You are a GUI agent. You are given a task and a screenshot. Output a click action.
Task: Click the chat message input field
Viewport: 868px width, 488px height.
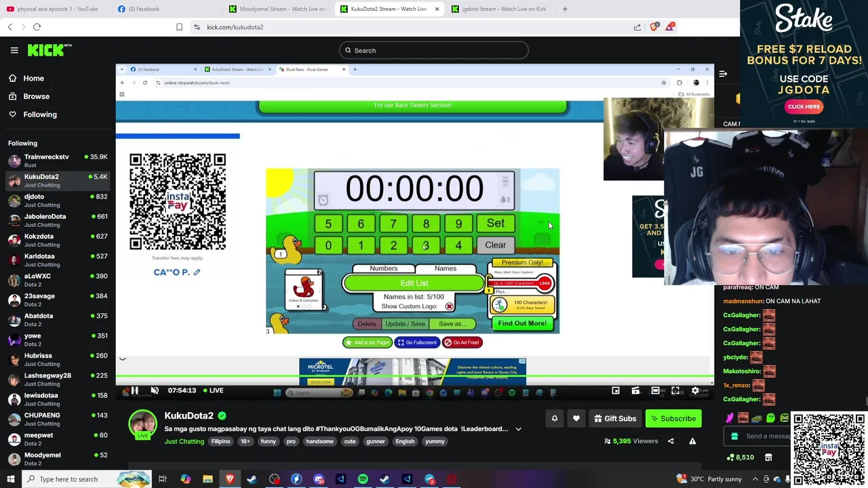tap(758, 436)
